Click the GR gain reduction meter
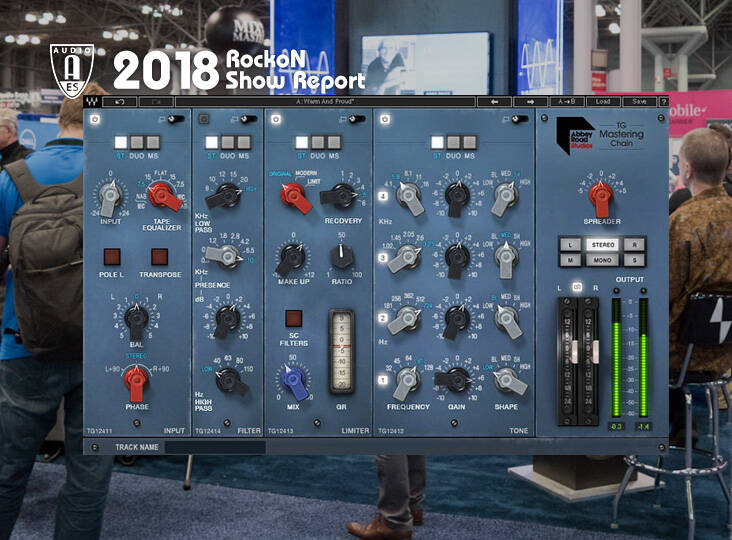This screenshot has width=732, height=540. point(341,351)
